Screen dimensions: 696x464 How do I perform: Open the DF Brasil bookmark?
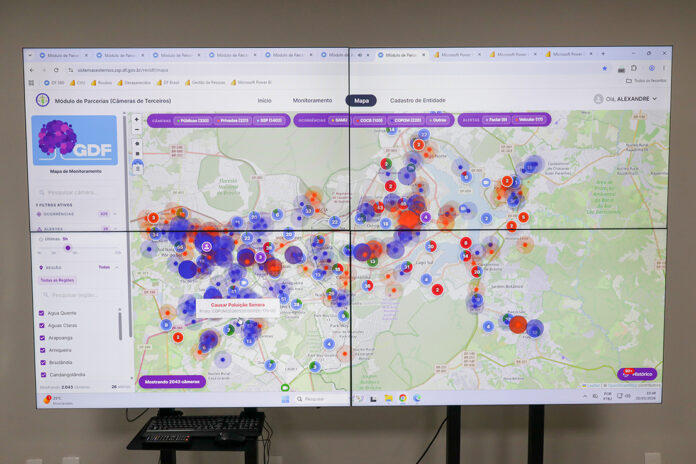(168, 83)
